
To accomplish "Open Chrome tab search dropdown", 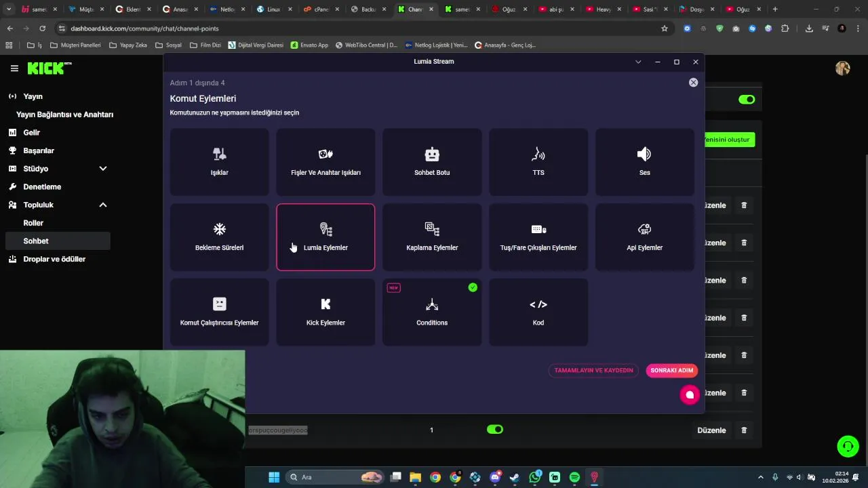I will click(9, 9).
